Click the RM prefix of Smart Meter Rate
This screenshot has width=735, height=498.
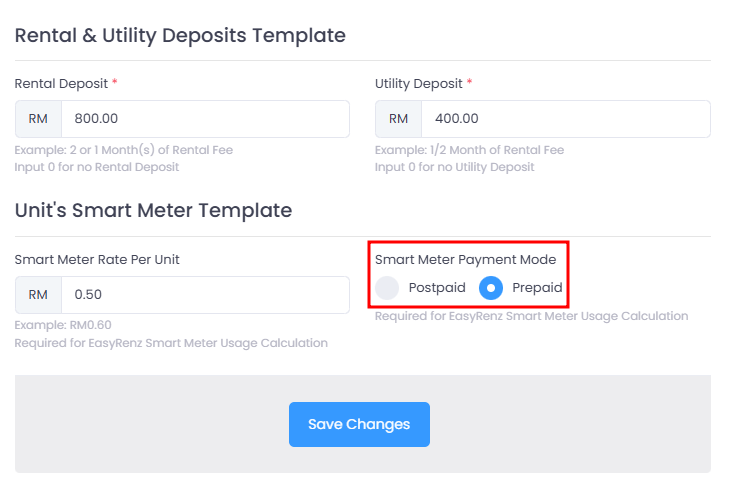(38, 295)
